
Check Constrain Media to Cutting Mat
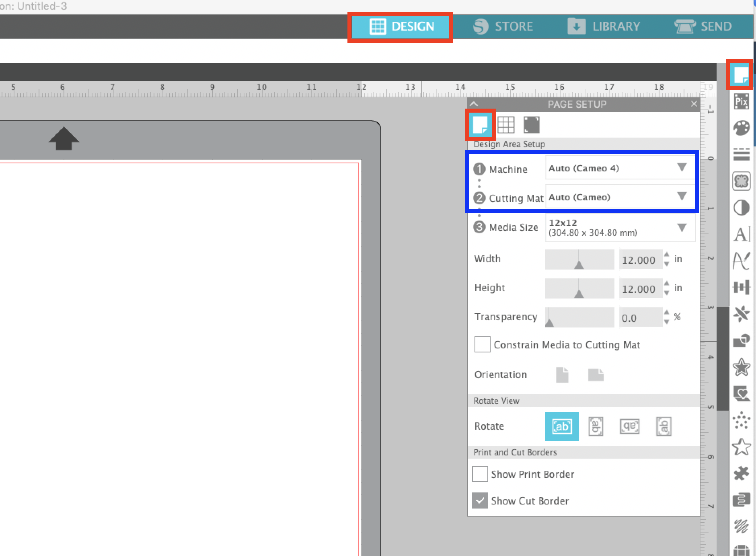(x=482, y=344)
